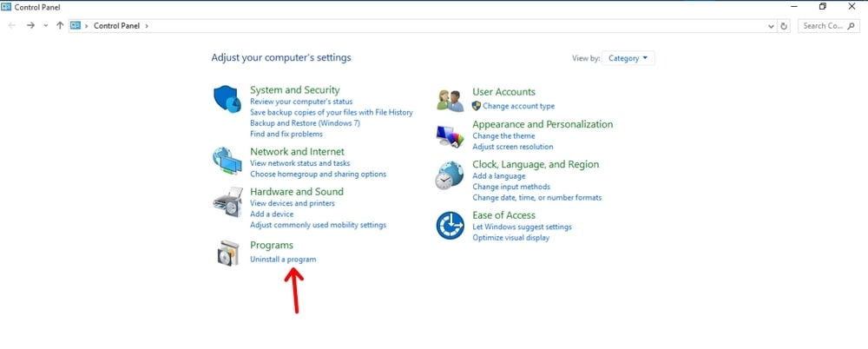Open the Network and Internet globe icon
The height and width of the screenshot is (349, 868).
pos(227,161)
